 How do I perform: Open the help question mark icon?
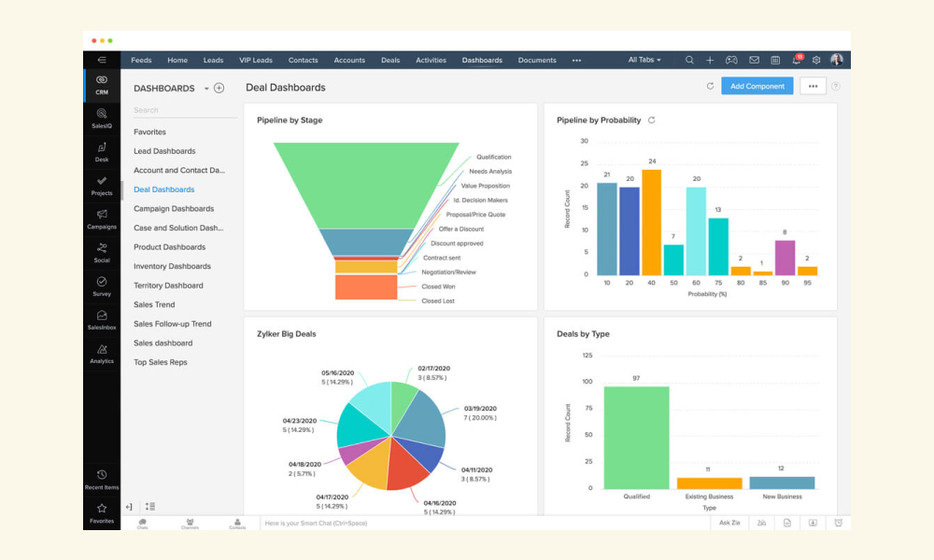click(836, 86)
